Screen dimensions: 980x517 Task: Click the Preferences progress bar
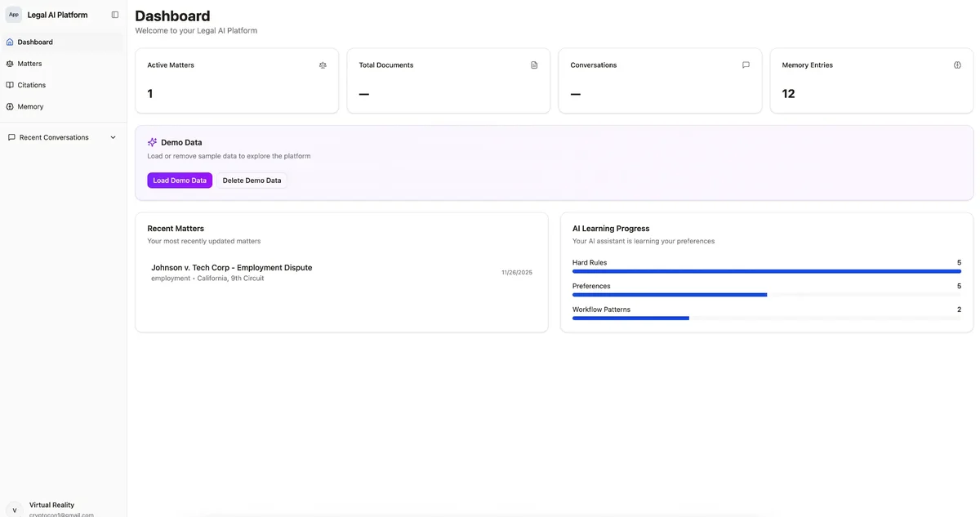(766, 295)
